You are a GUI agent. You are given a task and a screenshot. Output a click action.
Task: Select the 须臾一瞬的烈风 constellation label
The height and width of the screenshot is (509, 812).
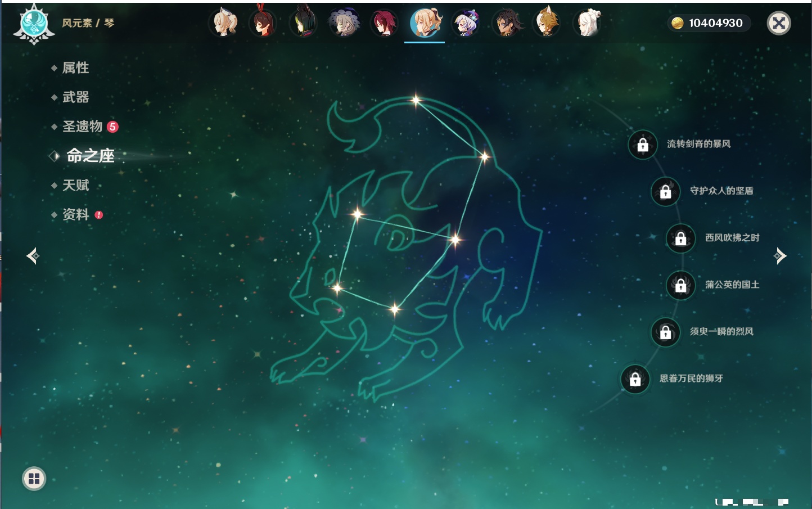721,332
